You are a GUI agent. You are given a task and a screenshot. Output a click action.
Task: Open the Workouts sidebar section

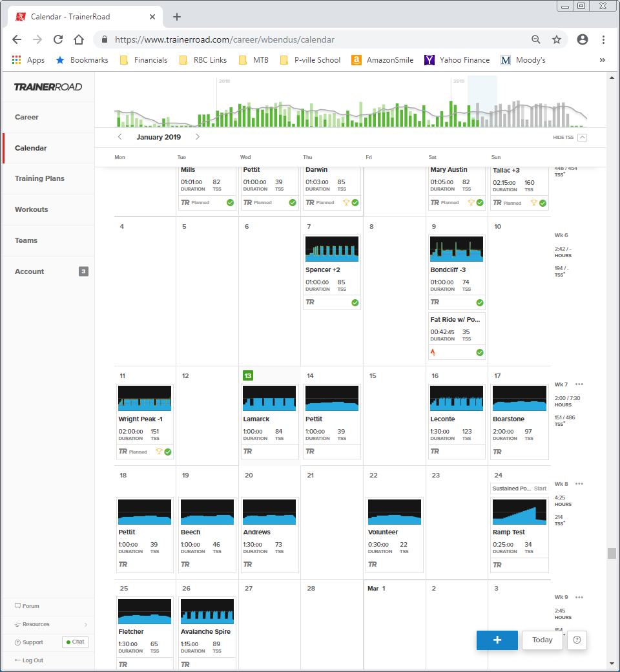(x=31, y=209)
